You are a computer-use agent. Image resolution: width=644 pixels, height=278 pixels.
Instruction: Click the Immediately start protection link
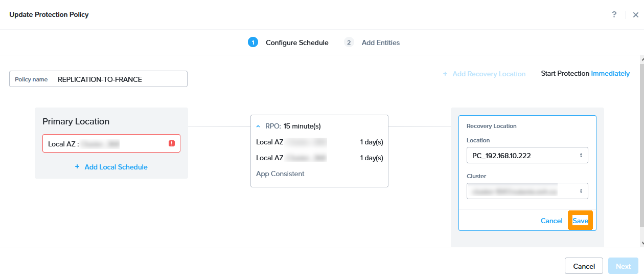610,73
